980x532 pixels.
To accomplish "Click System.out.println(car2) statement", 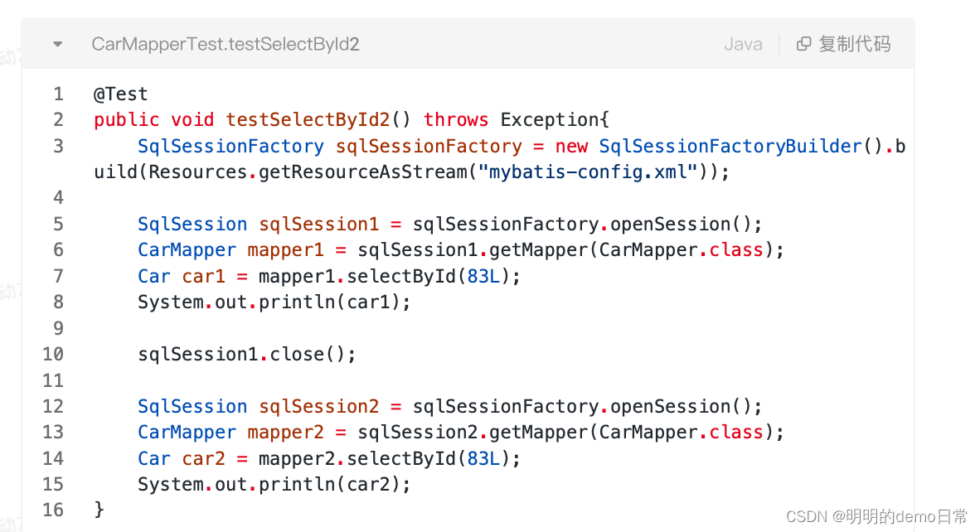I will click(x=274, y=484).
